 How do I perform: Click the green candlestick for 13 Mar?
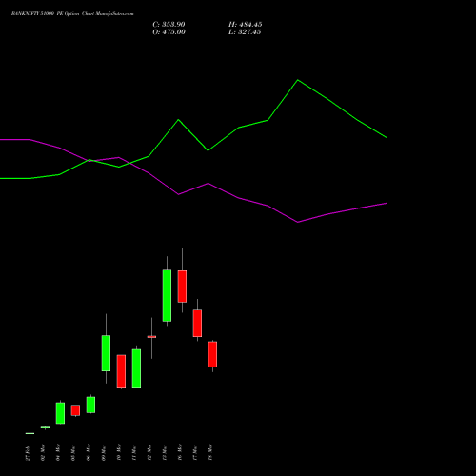[167, 295]
